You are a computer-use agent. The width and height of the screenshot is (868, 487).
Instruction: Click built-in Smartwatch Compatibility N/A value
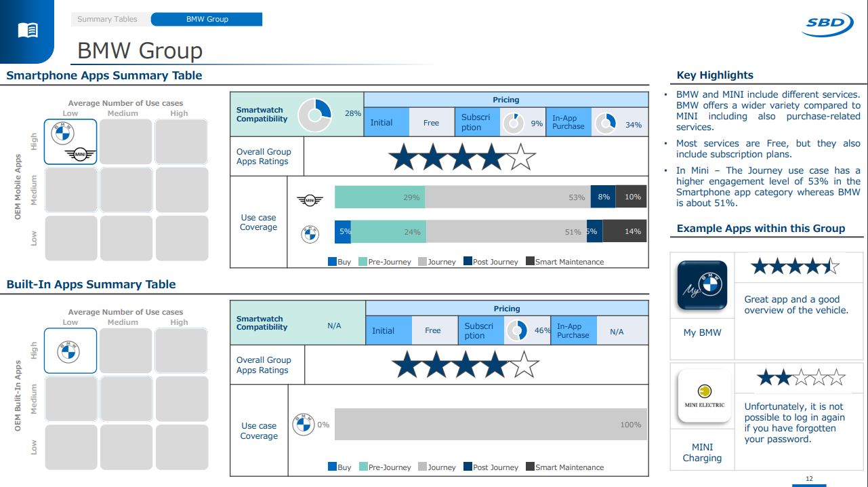coord(334,326)
